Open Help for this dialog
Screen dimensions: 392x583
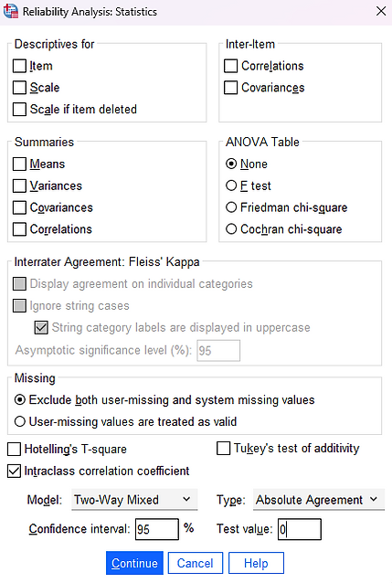pyautogui.click(x=256, y=563)
